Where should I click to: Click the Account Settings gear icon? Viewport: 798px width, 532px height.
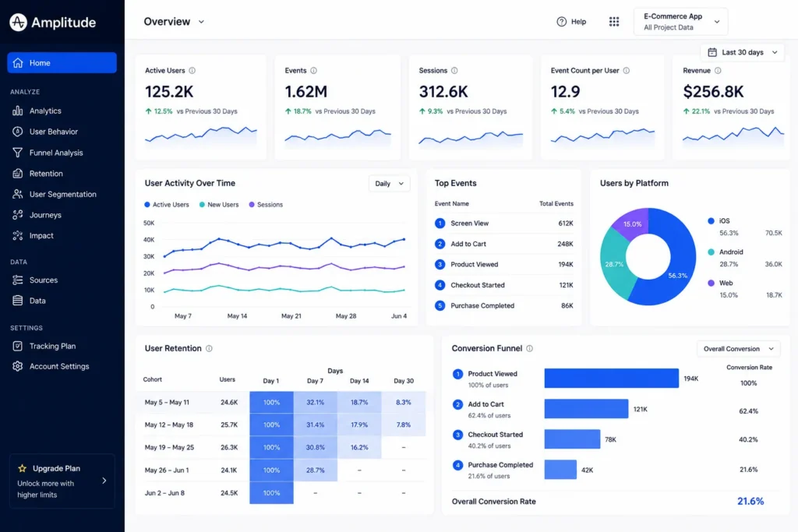click(x=18, y=366)
